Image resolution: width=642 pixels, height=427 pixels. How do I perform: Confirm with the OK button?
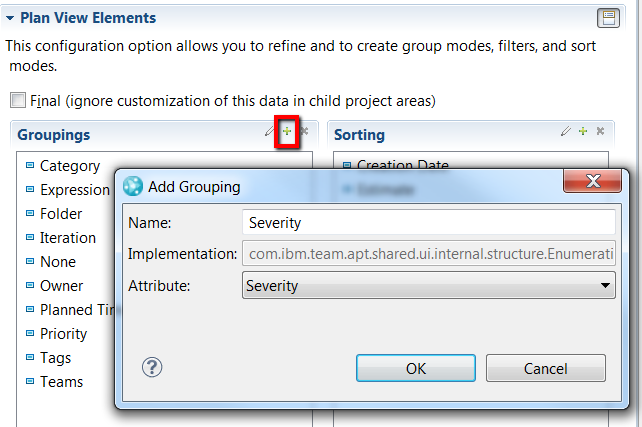[416, 368]
